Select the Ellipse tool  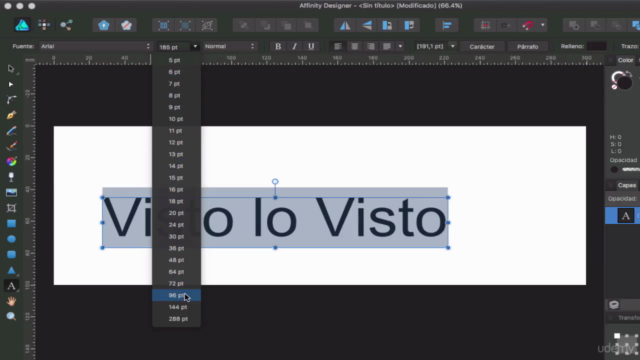point(11,239)
